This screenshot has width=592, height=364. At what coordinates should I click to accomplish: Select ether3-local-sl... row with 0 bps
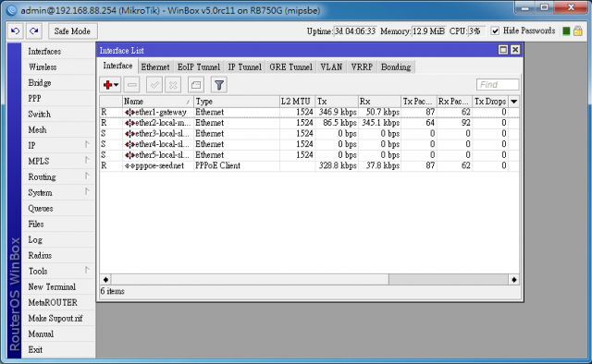coord(309,134)
